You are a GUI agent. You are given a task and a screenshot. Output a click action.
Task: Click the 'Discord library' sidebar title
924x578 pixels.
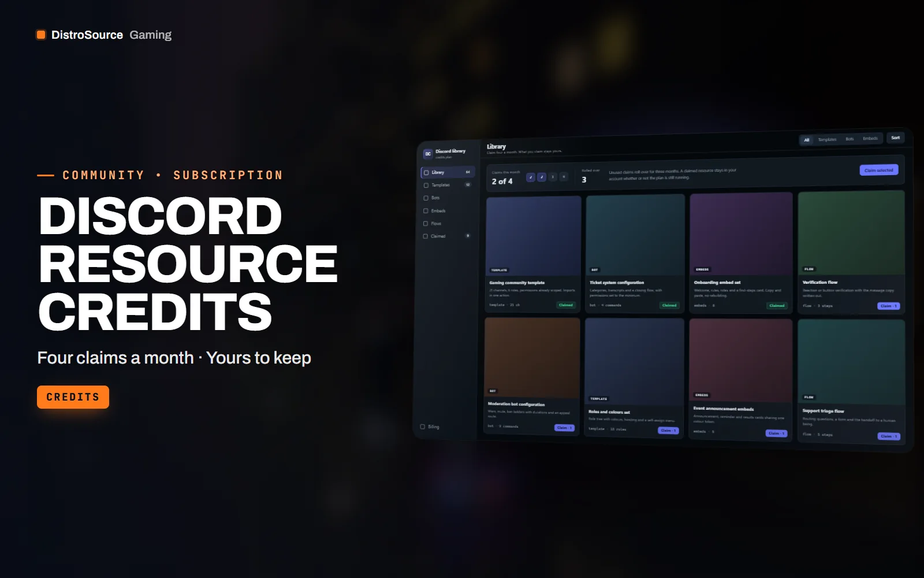pos(450,151)
